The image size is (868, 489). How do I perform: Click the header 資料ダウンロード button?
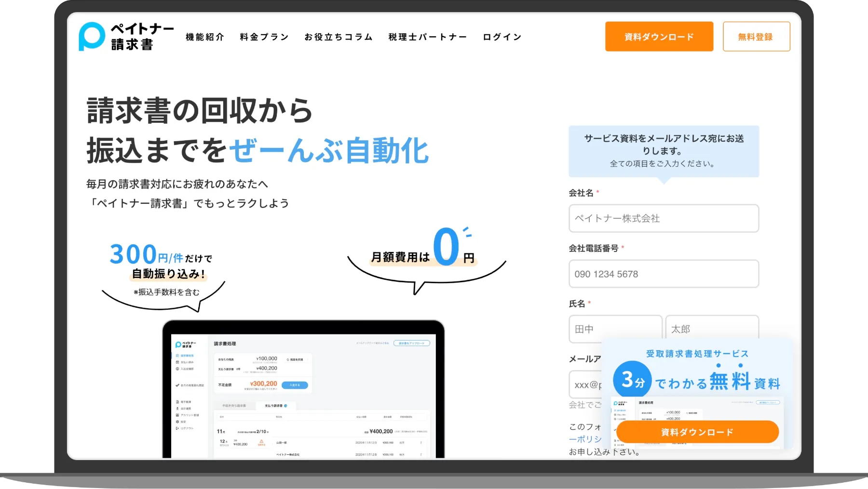click(659, 37)
